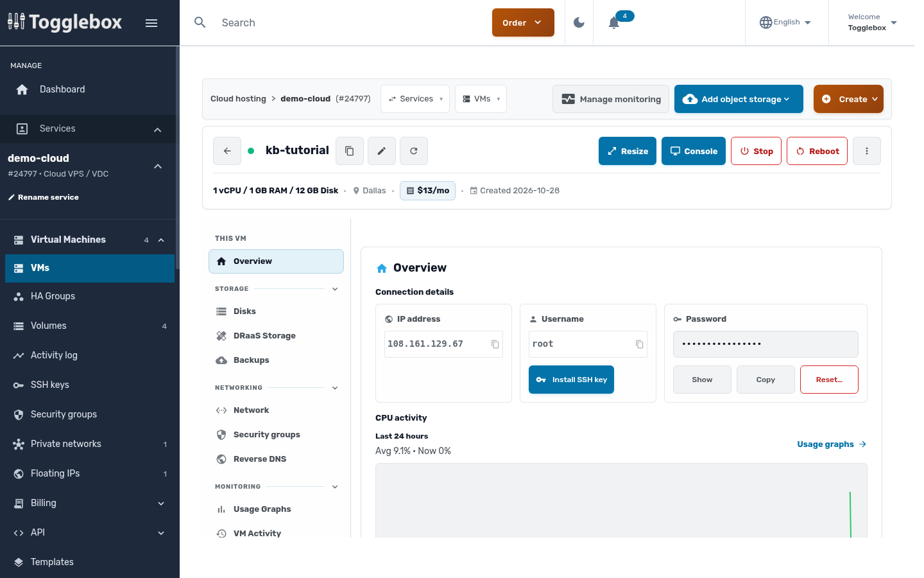Toggle the hamburger sidebar menu
Image resolution: width=924 pixels, height=578 pixels.
coord(151,23)
